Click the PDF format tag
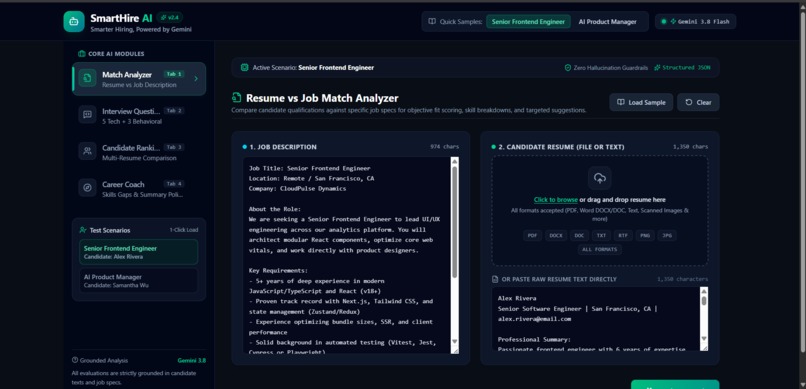 pyautogui.click(x=532, y=235)
